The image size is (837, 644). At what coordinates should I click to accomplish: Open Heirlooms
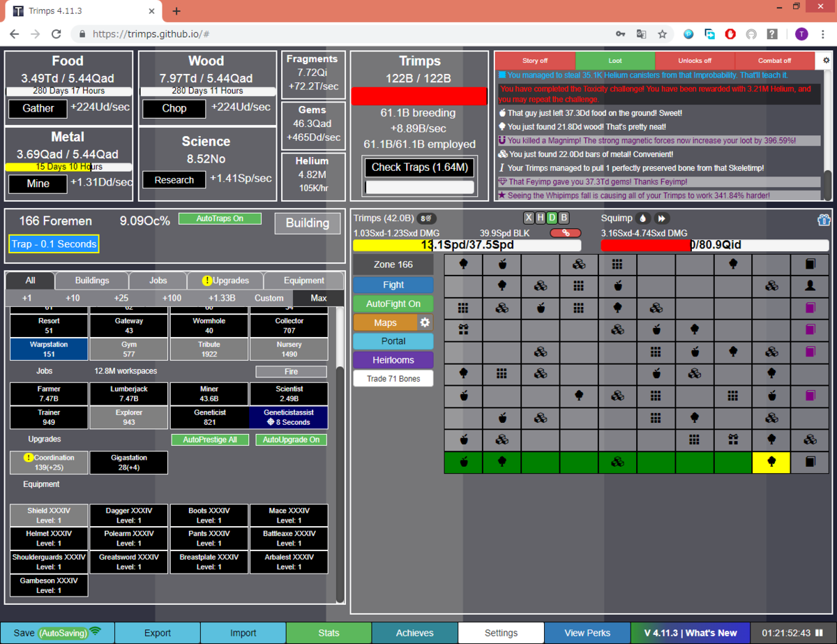(393, 360)
